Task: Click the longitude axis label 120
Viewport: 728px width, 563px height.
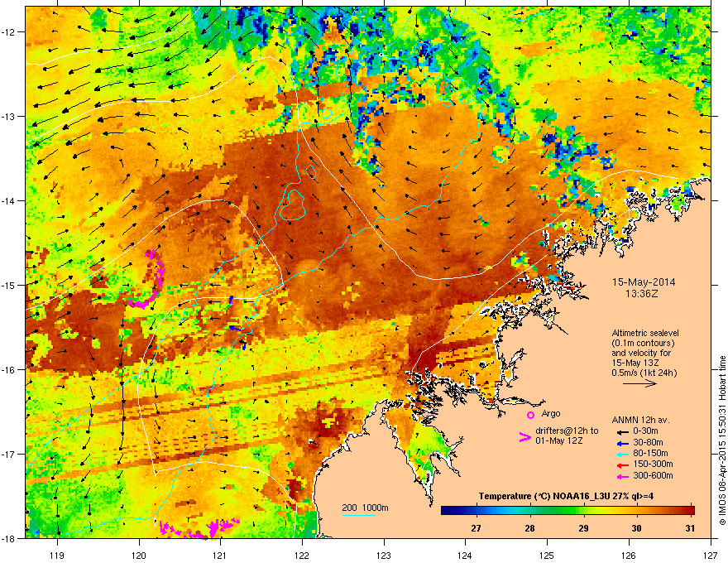Action: [139, 555]
